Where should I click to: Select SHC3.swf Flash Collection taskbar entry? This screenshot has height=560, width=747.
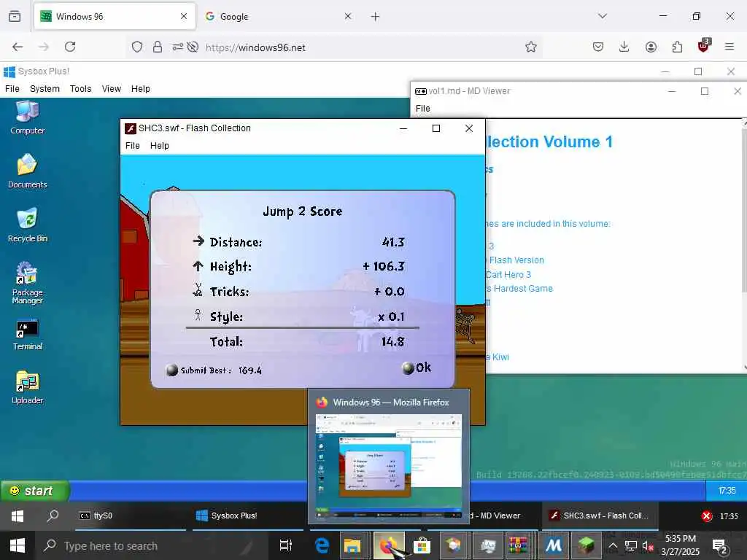click(x=600, y=516)
